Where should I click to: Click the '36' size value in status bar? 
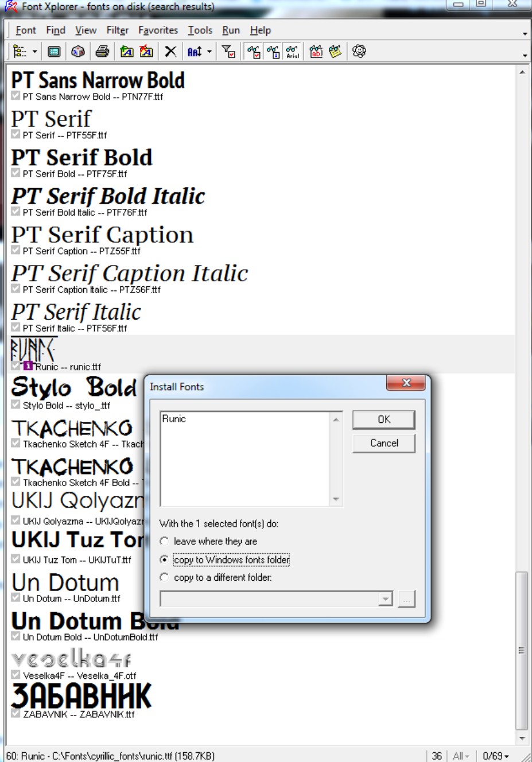click(x=437, y=756)
